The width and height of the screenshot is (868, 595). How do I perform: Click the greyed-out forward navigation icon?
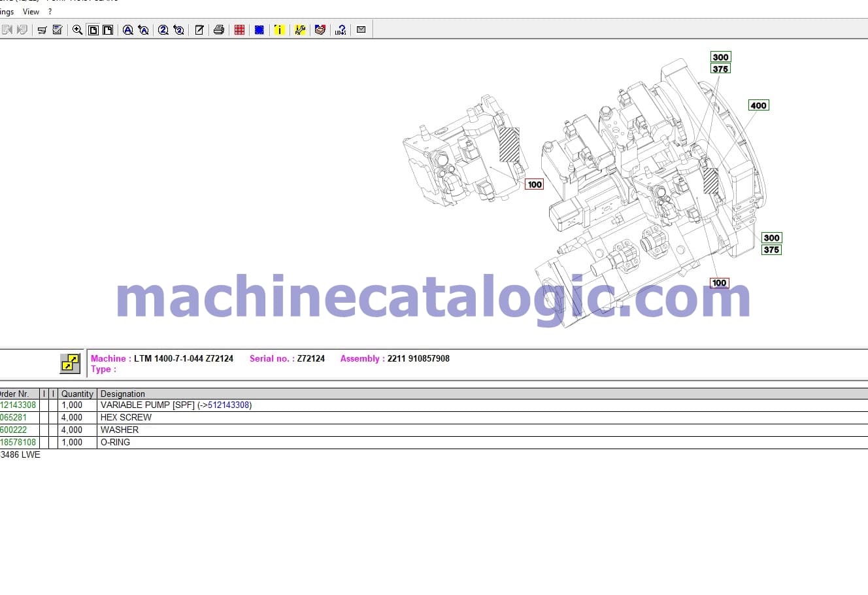tap(22, 29)
